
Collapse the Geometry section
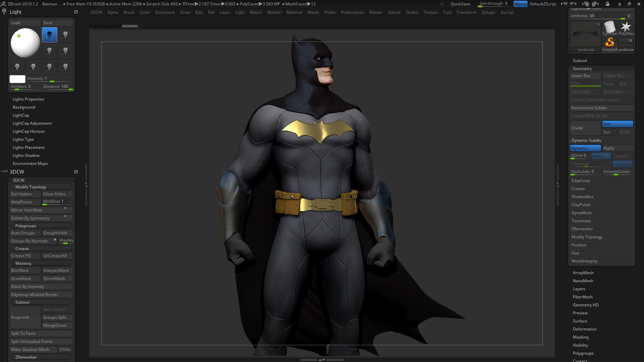[582, 68]
